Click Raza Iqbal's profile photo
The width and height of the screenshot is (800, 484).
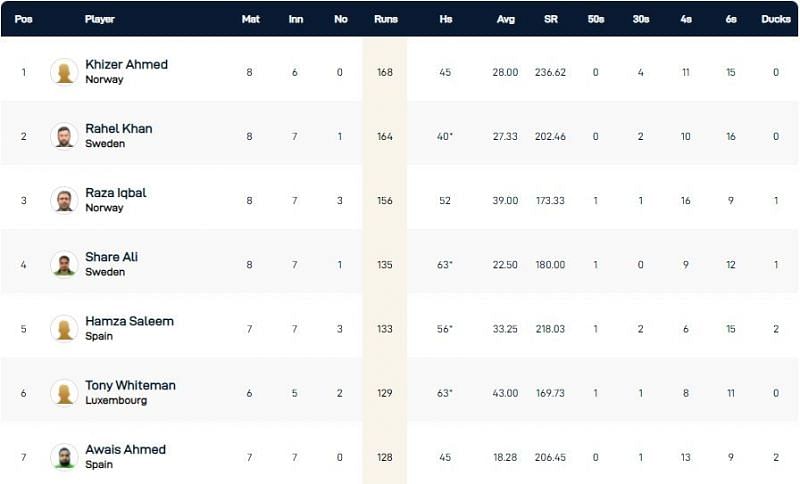click(64, 200)
